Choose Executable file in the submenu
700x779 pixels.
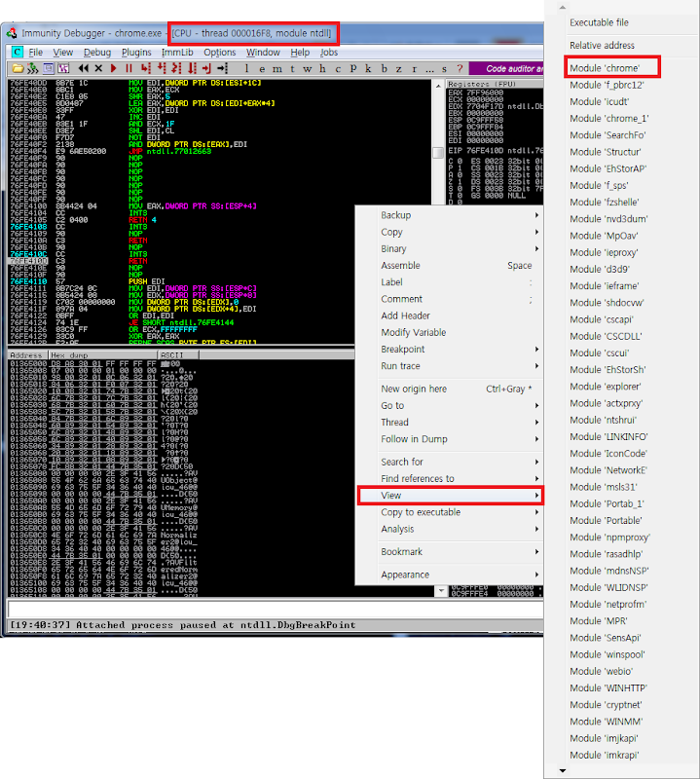(x=599, y=22)
